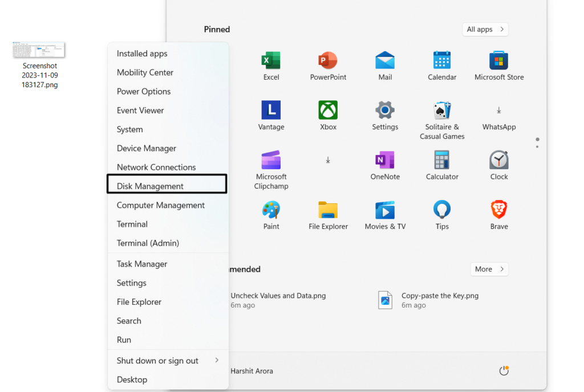Select Task Manager from the menu
584x392 pixels.
point(142,264)
